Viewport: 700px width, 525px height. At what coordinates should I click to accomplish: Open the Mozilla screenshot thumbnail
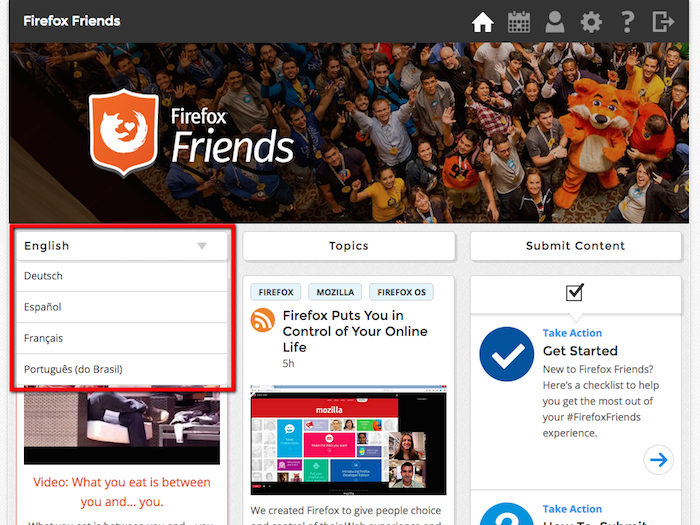pyautogui.click(x=348, y=441)
